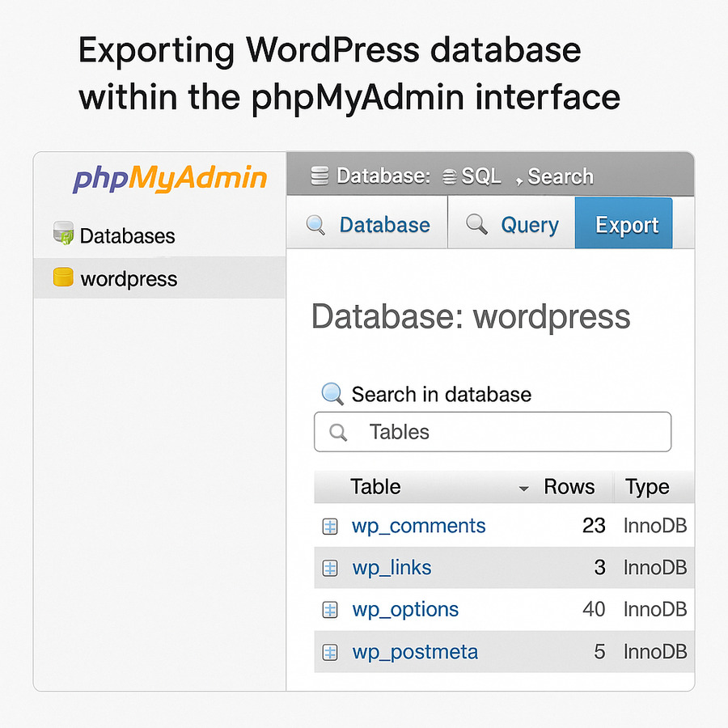Click the yellow wordpress database icon

click(x=63, y=277)
